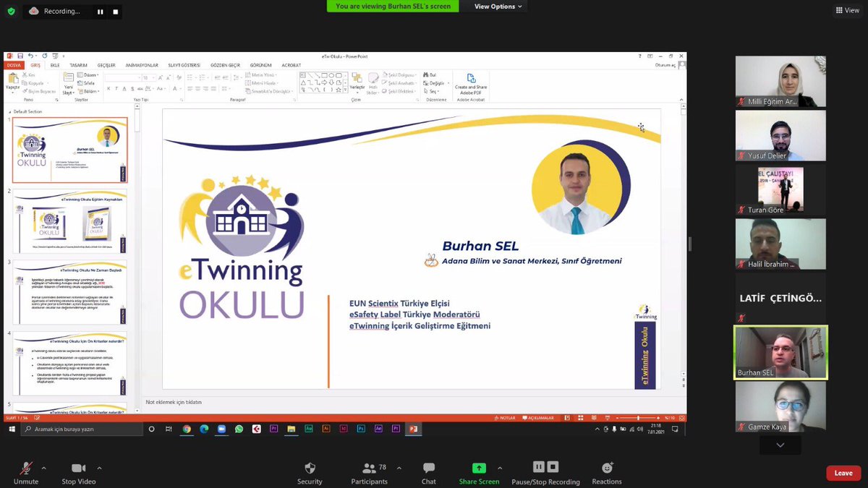
Task: Click the red Leave button
Action: click(x=843, y=473)
